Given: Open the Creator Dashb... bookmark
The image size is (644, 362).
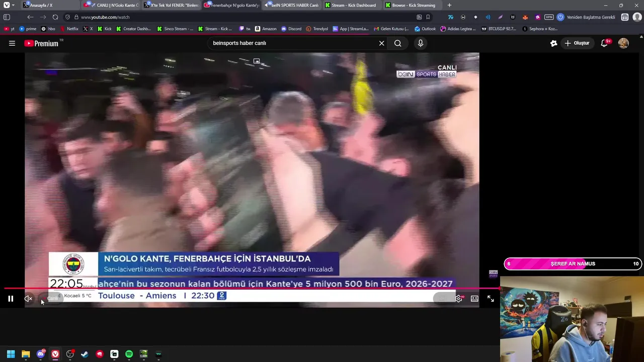Looking at the screenshot, I should (x=133, y=29).
